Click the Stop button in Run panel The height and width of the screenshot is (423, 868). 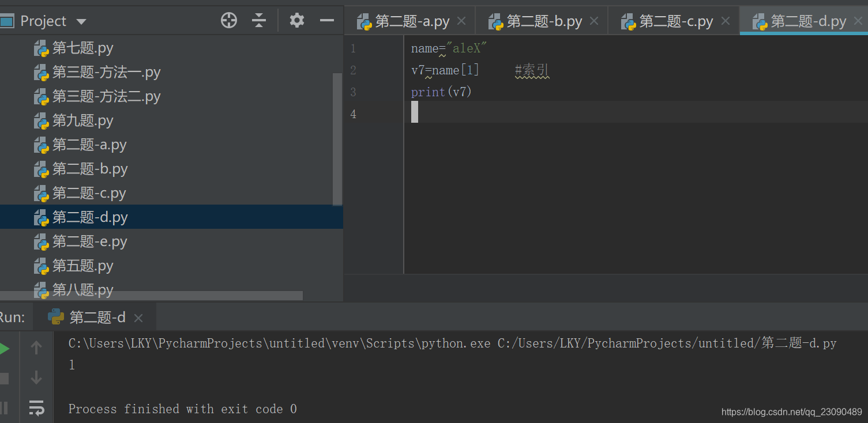point(4,379)
